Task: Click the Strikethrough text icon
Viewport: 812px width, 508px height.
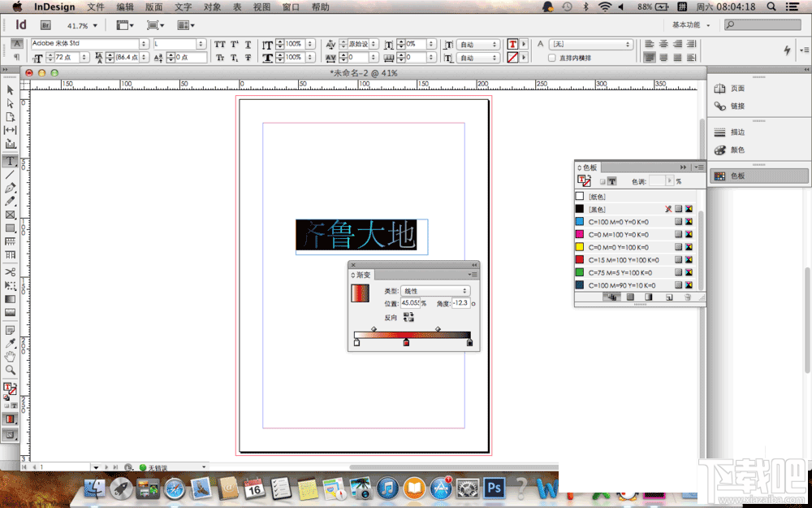Action: coord(248,58)
